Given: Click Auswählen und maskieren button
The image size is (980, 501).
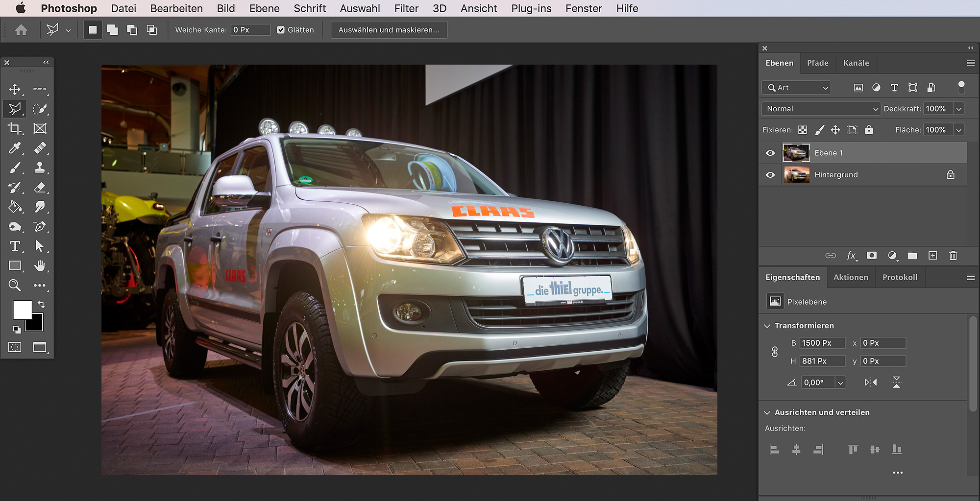Looking at the screenshot, I should 389,30.
